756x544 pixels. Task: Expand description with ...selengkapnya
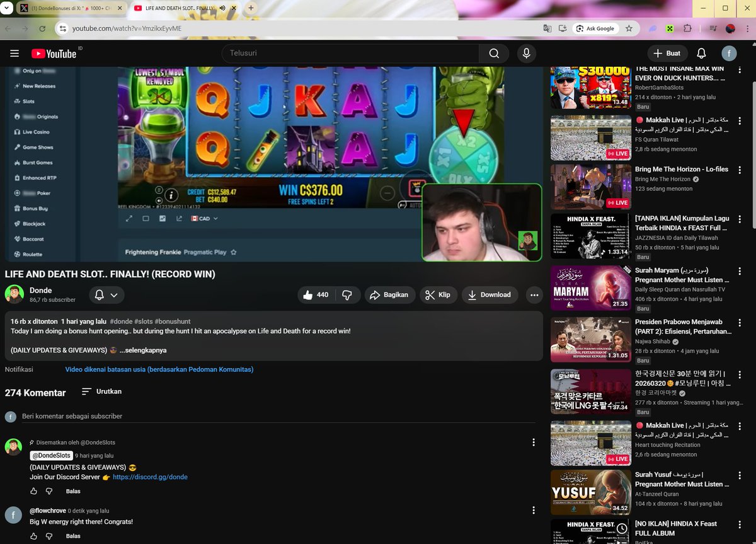[x=143, y=350]
